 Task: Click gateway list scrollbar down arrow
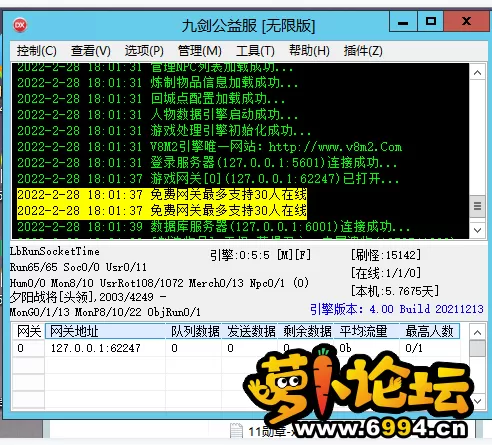(477, 401)
